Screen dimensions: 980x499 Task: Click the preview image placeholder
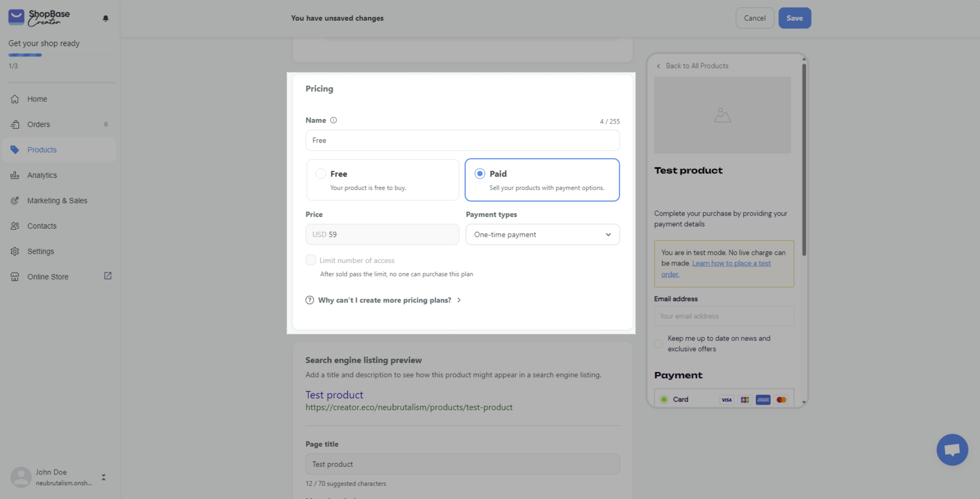click(722, 115)
